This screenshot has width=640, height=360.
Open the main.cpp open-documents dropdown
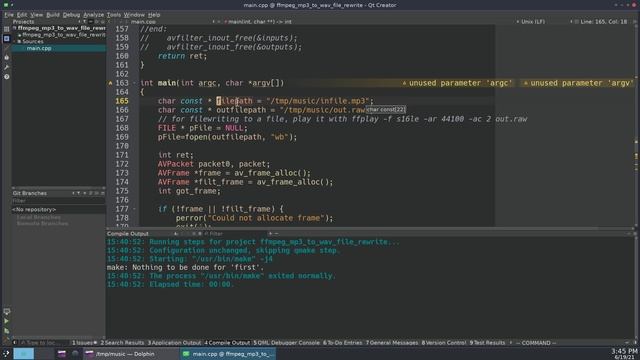[173, 22]
